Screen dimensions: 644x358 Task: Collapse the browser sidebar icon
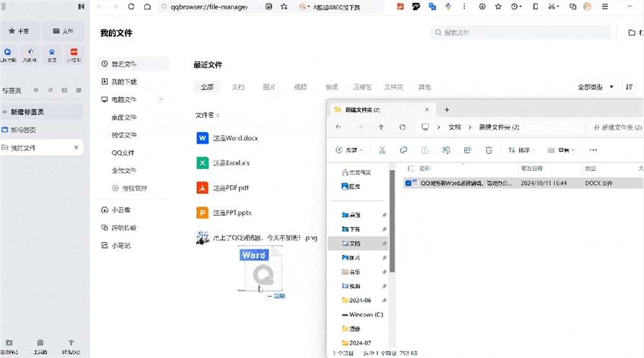point(81,6)
